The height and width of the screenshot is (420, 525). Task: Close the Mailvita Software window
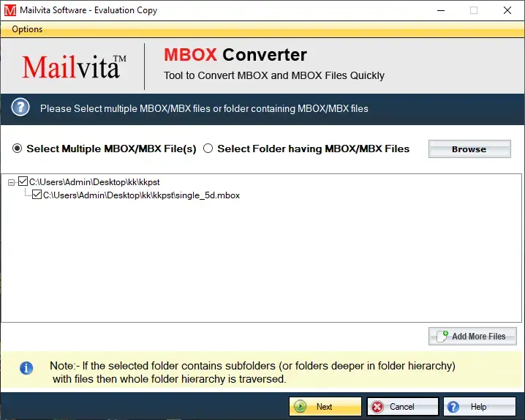point(507,10)
